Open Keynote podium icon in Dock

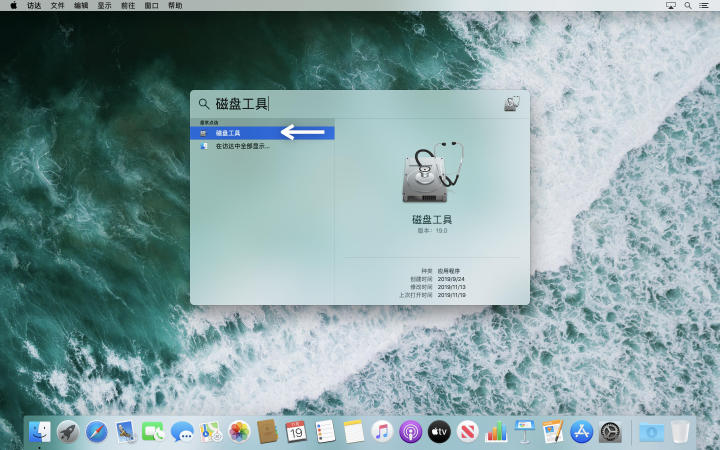click(x=524, y=432)
